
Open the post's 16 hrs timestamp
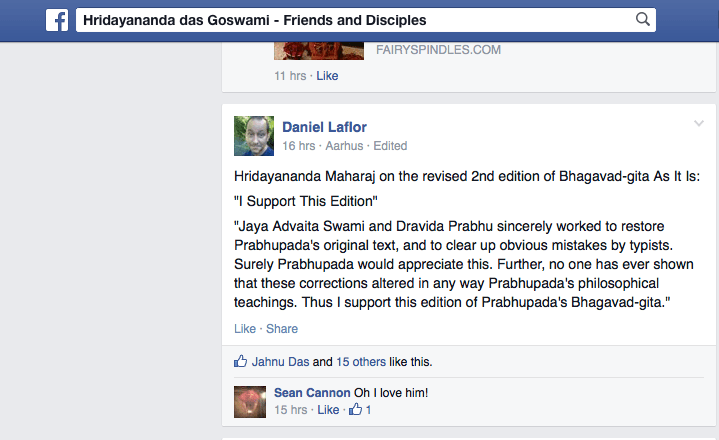coord(299,146)
